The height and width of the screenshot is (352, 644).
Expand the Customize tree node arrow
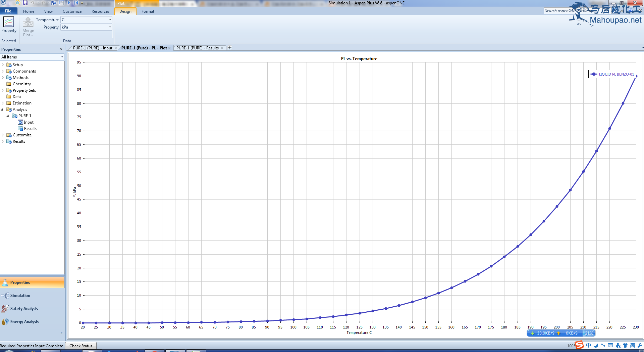point(3,135)
